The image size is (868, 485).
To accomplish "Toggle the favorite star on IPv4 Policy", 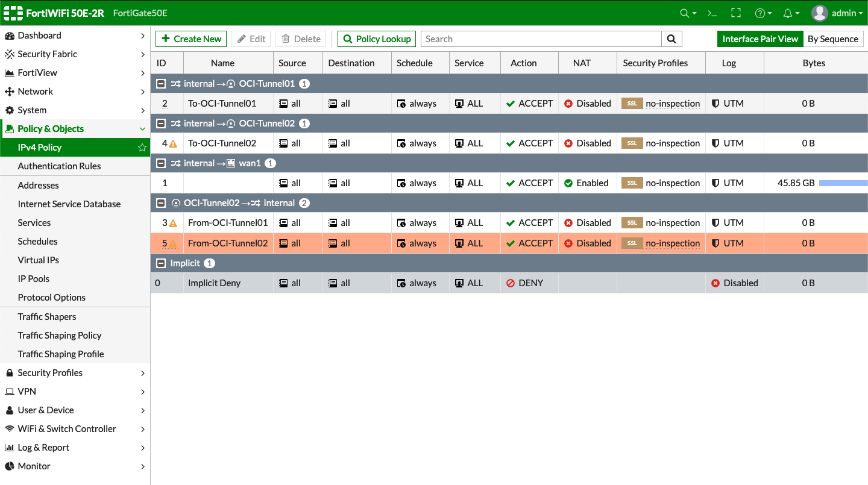I will tap(141, 147).
